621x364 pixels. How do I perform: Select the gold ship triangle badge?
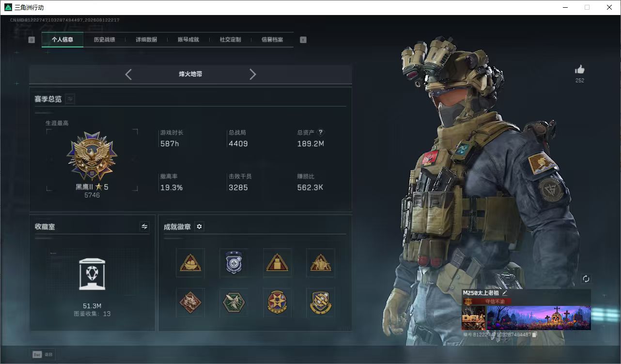click(x=190, y=263)
